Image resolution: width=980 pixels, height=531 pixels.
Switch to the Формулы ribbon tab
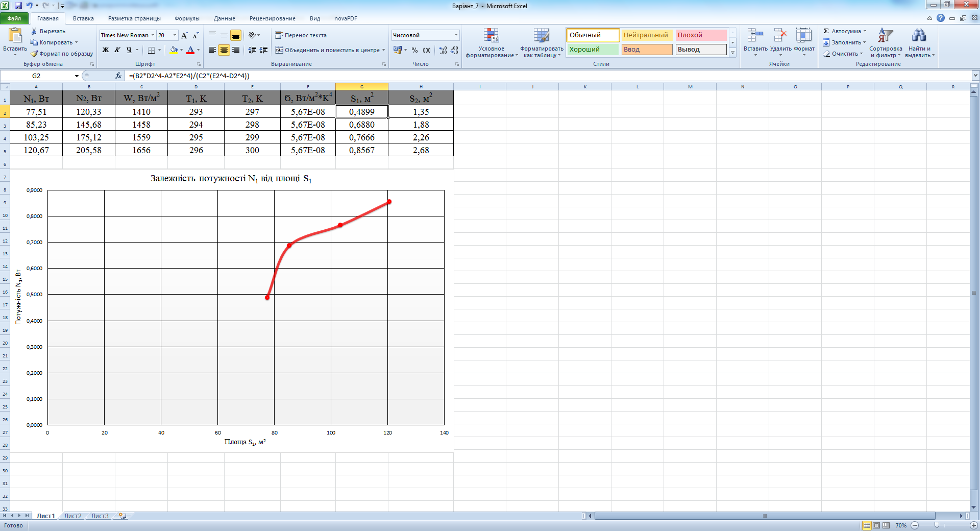click(187, 18)
